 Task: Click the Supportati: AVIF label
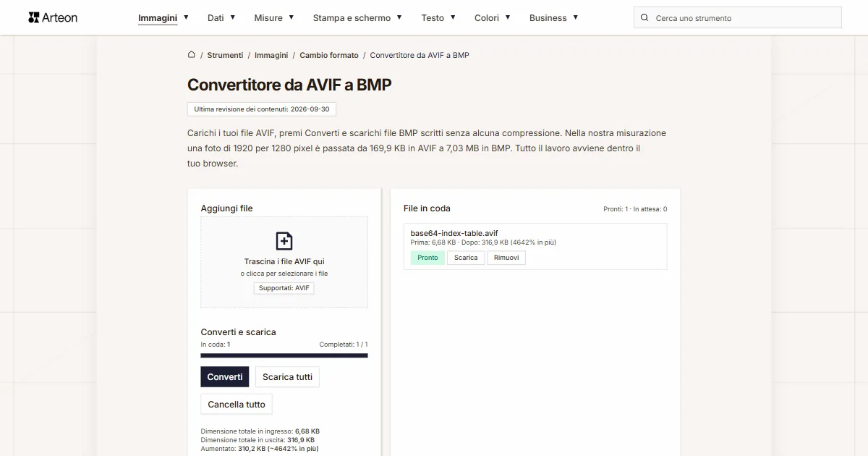click(x=284, y=288)
